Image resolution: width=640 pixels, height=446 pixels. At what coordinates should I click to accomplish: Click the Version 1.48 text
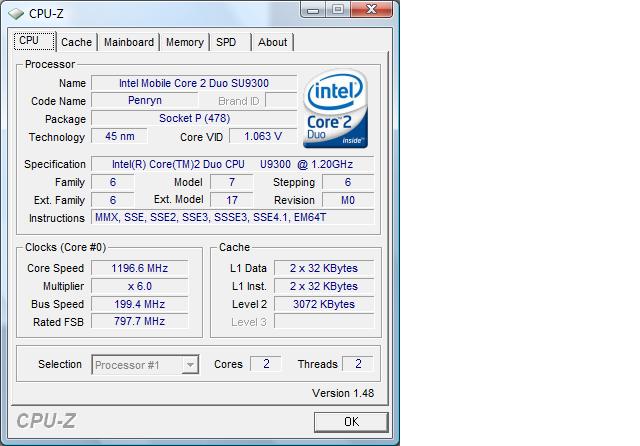tap(343, 393)
